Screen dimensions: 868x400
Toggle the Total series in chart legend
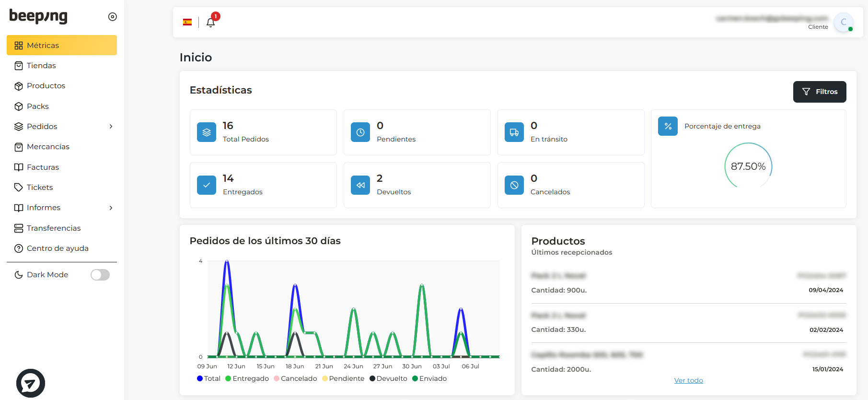point(208,378)
